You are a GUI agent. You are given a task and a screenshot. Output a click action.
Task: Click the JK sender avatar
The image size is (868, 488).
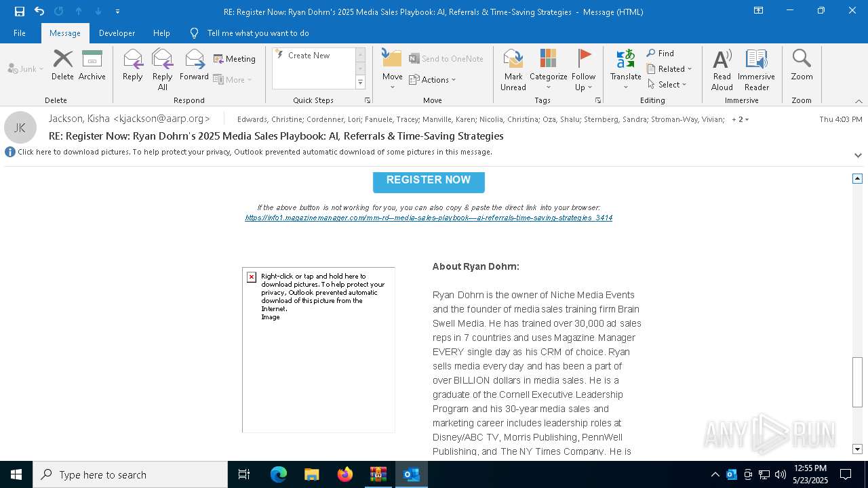20,127
